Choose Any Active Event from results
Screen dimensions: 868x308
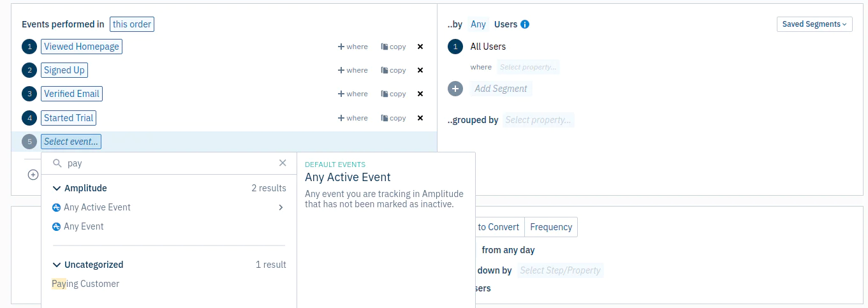(x=97, y=207)
